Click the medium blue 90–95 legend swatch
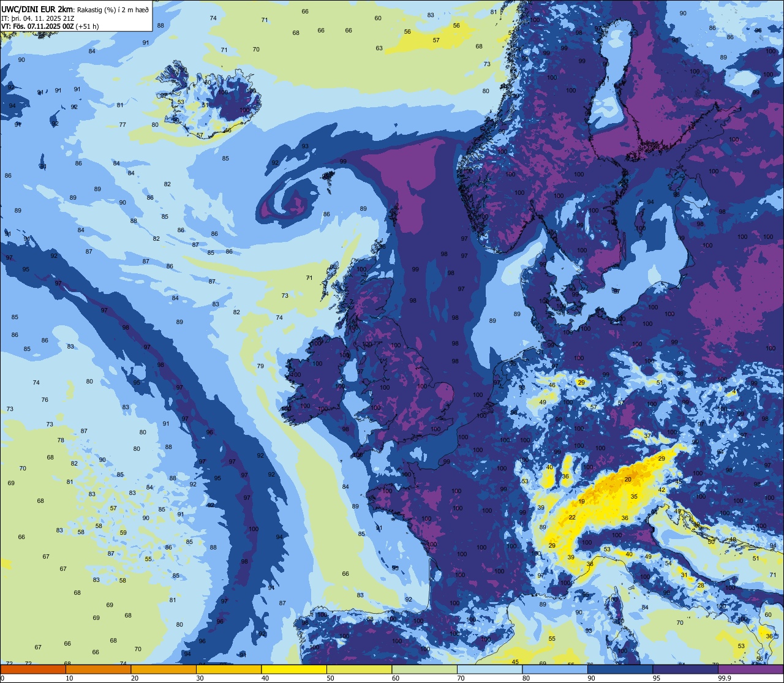 [x=620, y=669]
